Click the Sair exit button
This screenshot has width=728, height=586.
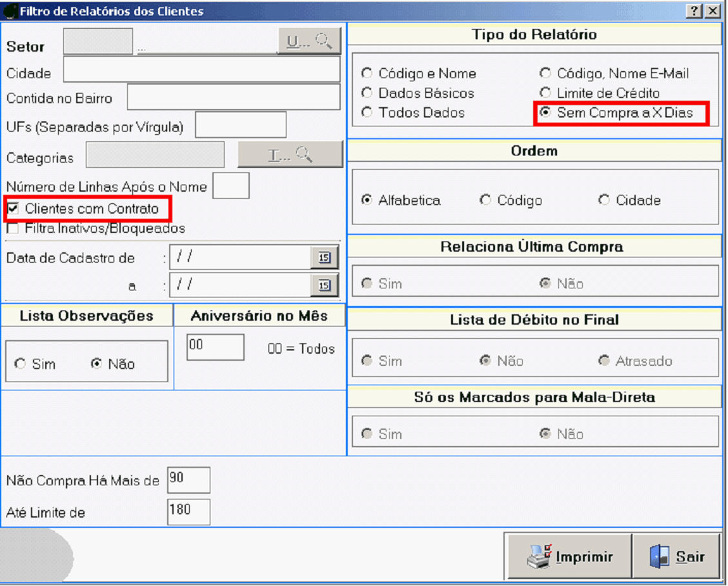(676, 556)
